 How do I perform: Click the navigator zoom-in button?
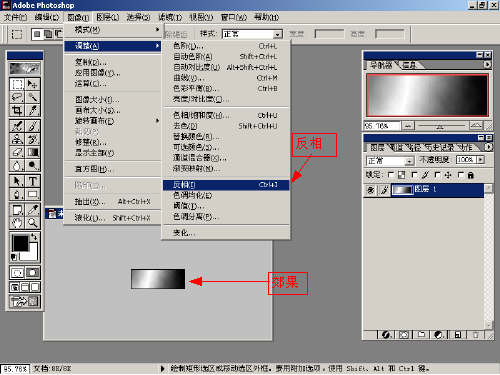(476, 125)
